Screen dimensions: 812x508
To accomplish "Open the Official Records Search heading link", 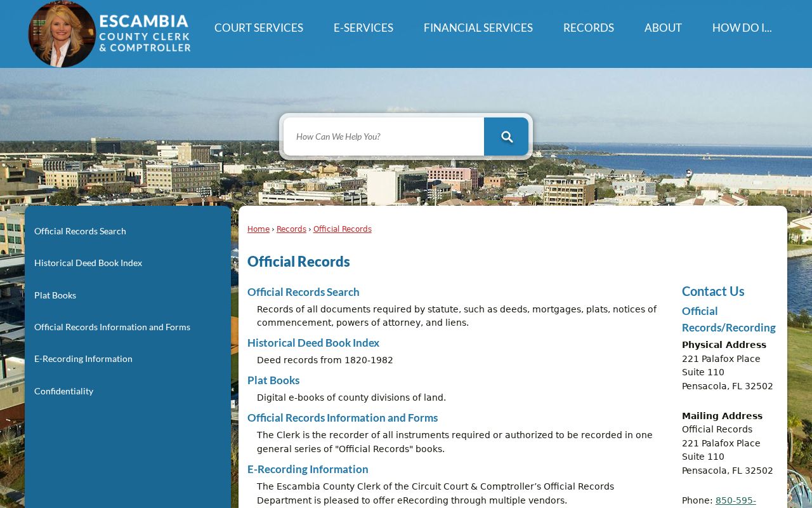I will coord(303,292).
